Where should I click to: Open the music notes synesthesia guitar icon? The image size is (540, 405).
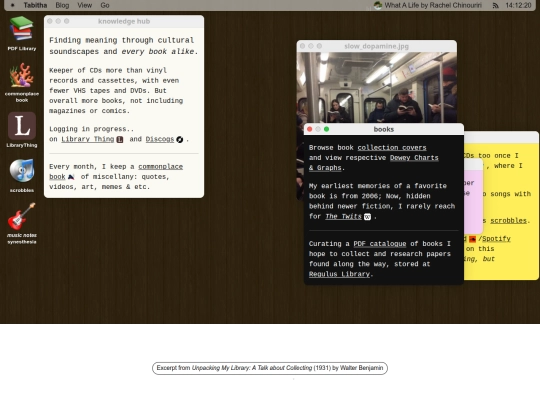click(x=22, y=223)
